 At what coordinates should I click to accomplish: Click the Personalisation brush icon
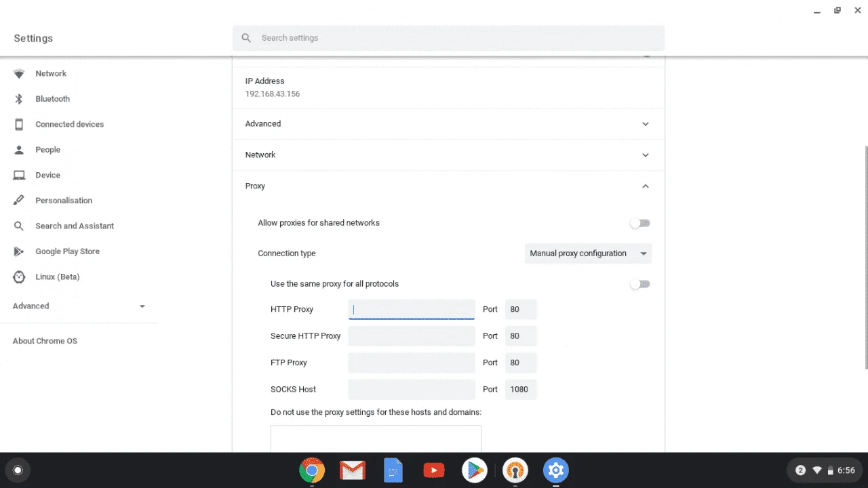20,201
